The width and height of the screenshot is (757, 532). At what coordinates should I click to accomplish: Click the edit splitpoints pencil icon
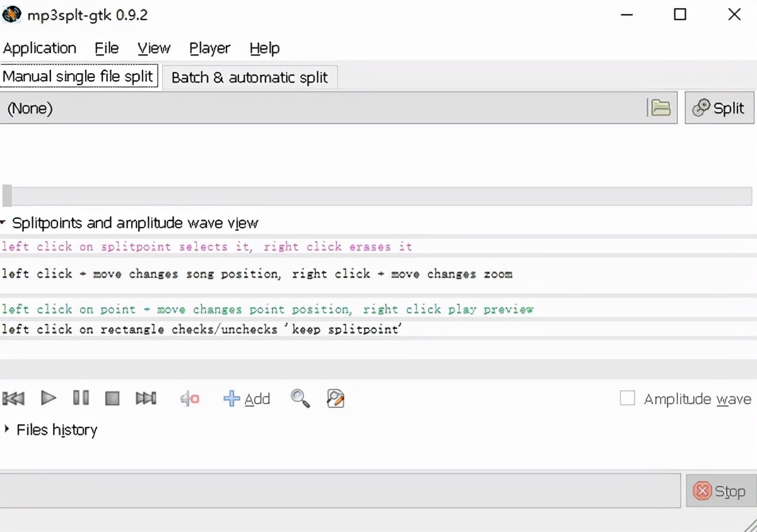[336, 398]
